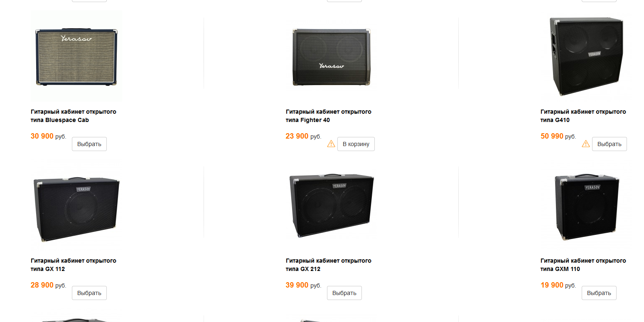Click Выбрать button for G410
Image resolution: width=644 pixels, height=322 pixels.
(x=610, y=144)
